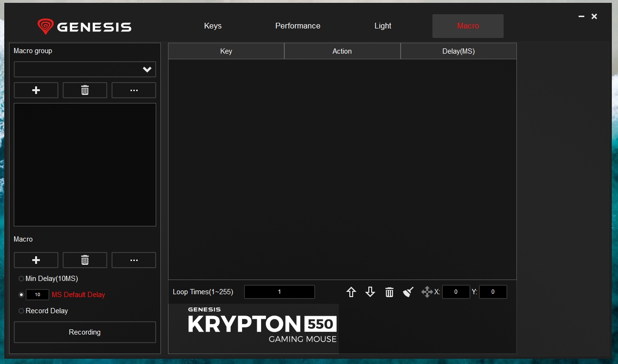Click the Key column header
The height and width of the screenshot is (364, 618).
[226, 51]
